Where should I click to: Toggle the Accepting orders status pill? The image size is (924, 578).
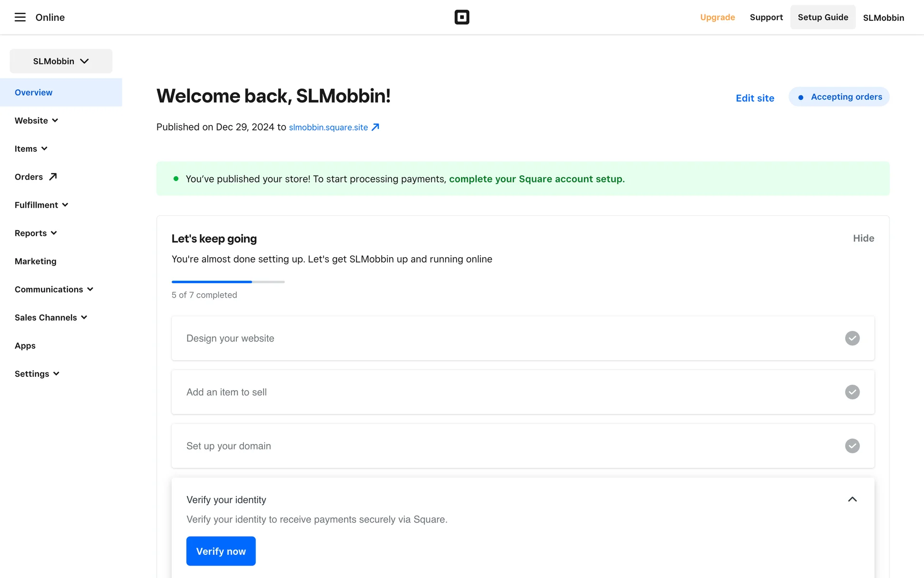click(x=839, y=97)
